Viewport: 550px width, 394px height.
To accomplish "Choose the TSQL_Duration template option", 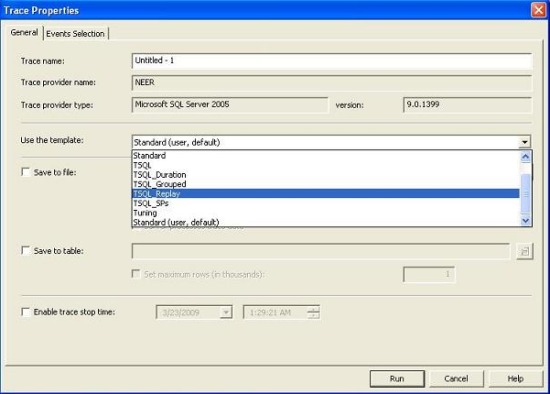I will coord(326,175).
